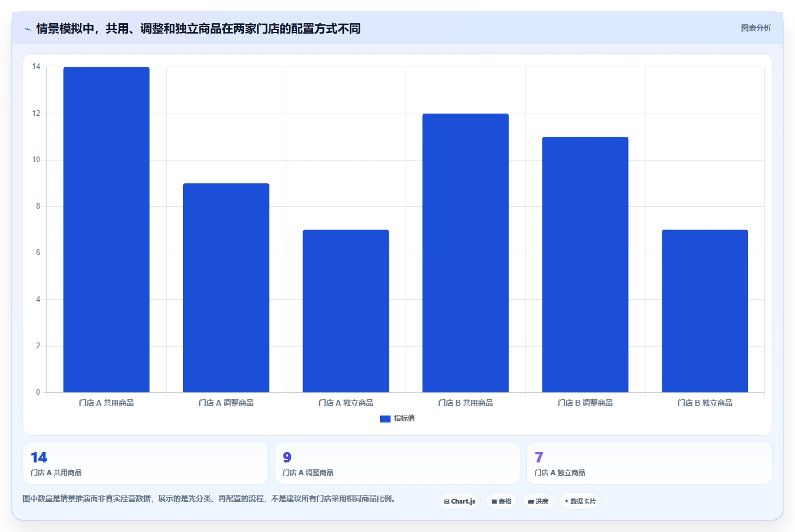Viewport: 795px width, 532px height.
Task: Click y-axis tick label 14
Action: click(x=37, y=67)
